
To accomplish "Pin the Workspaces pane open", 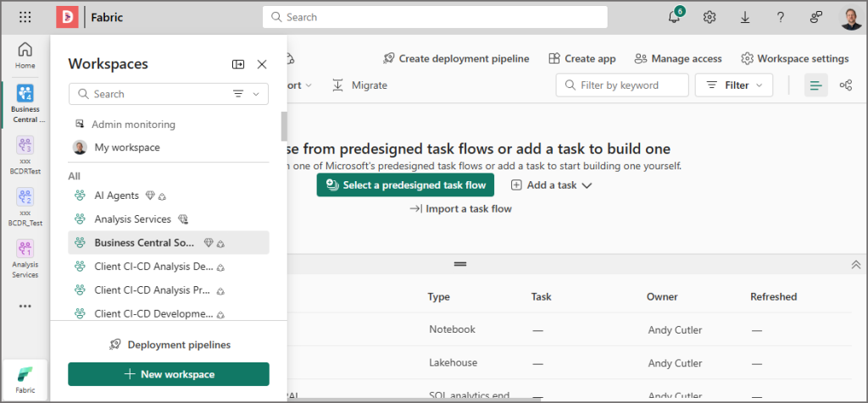I will coord(238,64).
